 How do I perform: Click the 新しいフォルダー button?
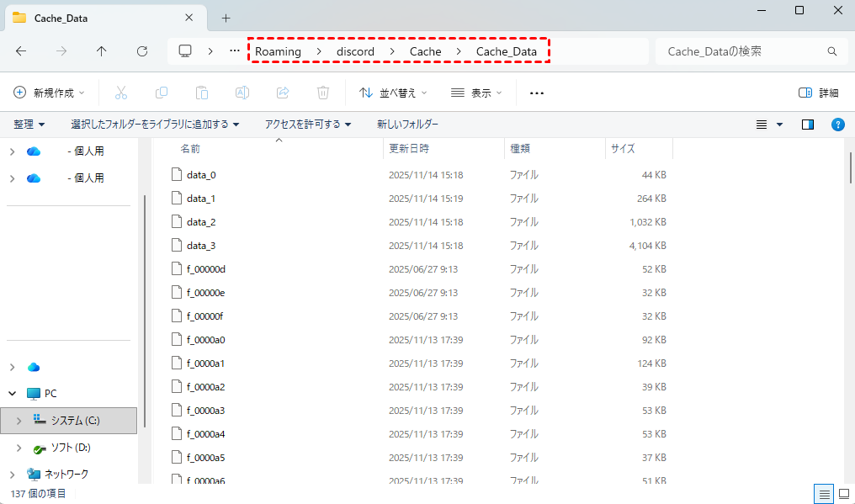click(407, 125)
